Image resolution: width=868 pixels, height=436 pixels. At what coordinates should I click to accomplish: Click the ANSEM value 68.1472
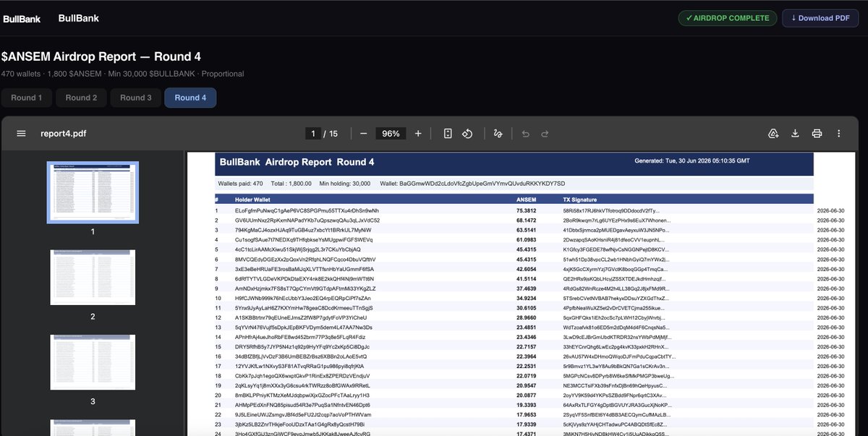525,220
